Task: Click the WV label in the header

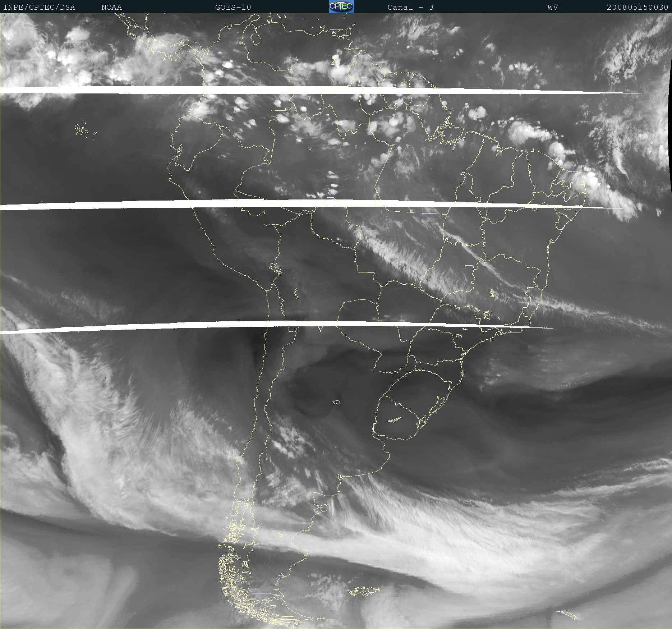Action: pyautogui.click(x=553, y=7)
